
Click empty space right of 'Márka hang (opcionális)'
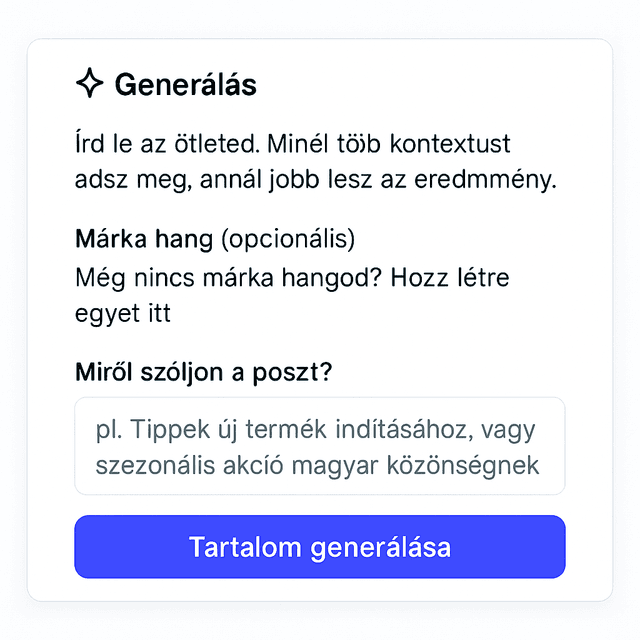click(470, 240)
